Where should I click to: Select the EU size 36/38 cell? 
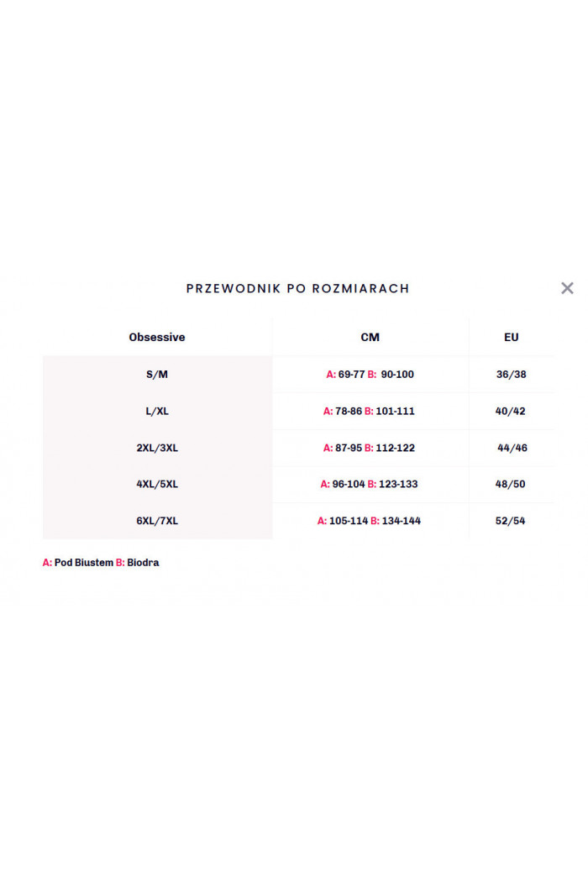(x=512, y=374)
